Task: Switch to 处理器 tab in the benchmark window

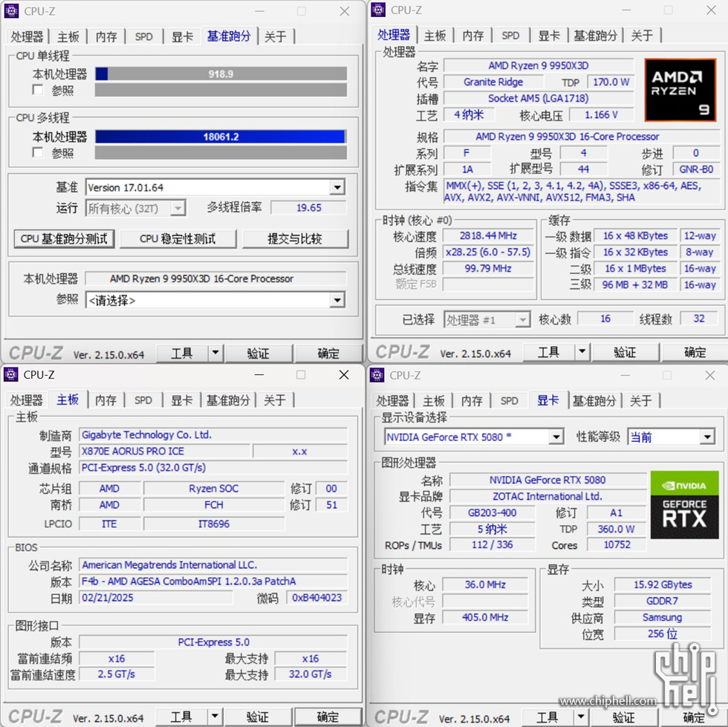Action: click(27, 36)
